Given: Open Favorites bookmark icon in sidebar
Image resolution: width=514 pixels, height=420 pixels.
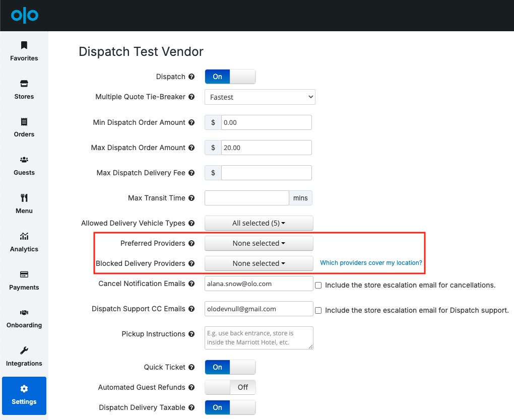Looking at the screenshot, I should point(24,45).
